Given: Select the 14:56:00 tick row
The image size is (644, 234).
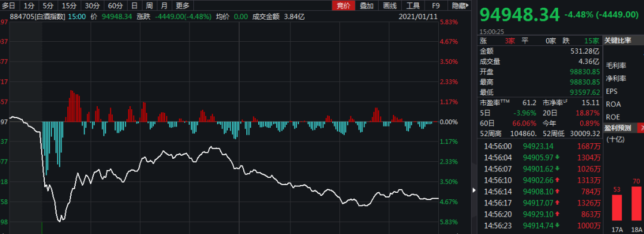Looking at the screenshot, I should pos(540,146).
